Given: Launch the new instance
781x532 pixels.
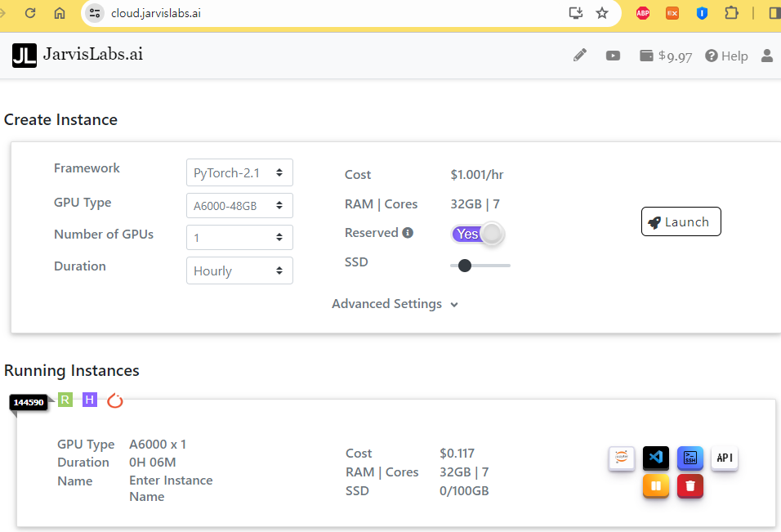Looking at the screenshot, I should click(681, 221).
